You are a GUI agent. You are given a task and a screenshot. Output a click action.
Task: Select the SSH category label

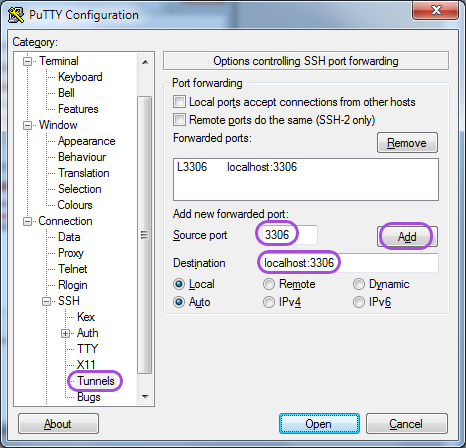[69, 301]
